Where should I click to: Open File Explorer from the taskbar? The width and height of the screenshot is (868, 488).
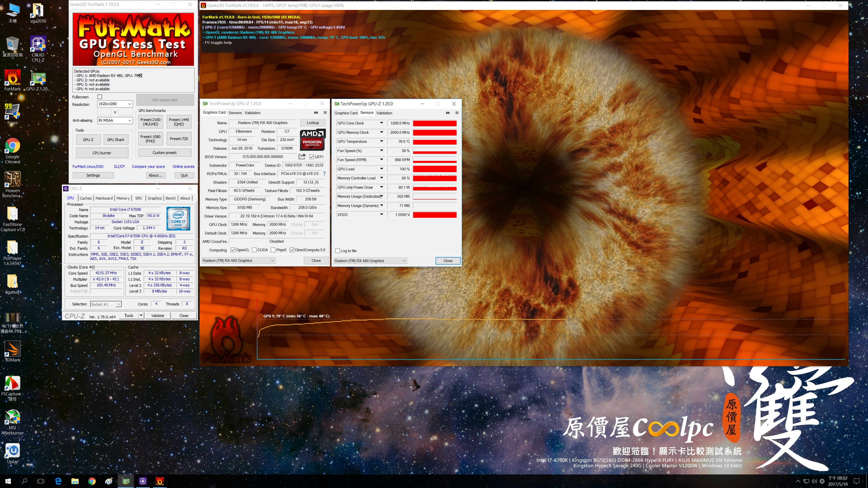(75, 481)
